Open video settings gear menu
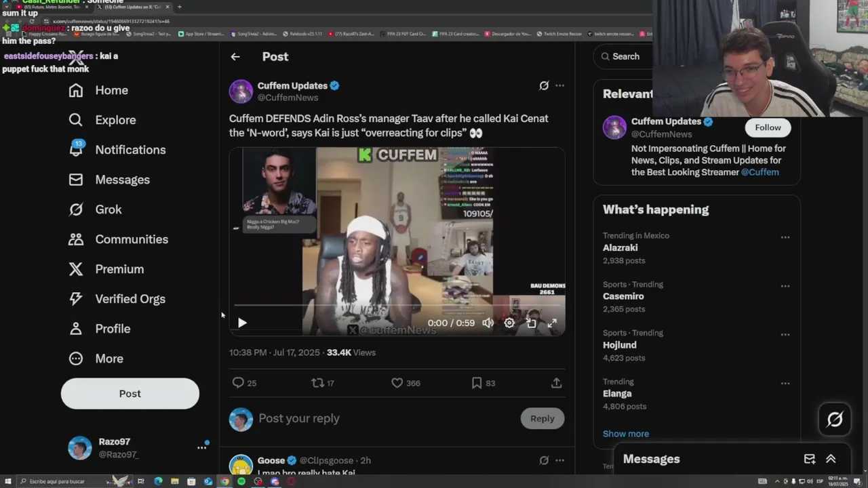 pos(509,323)
